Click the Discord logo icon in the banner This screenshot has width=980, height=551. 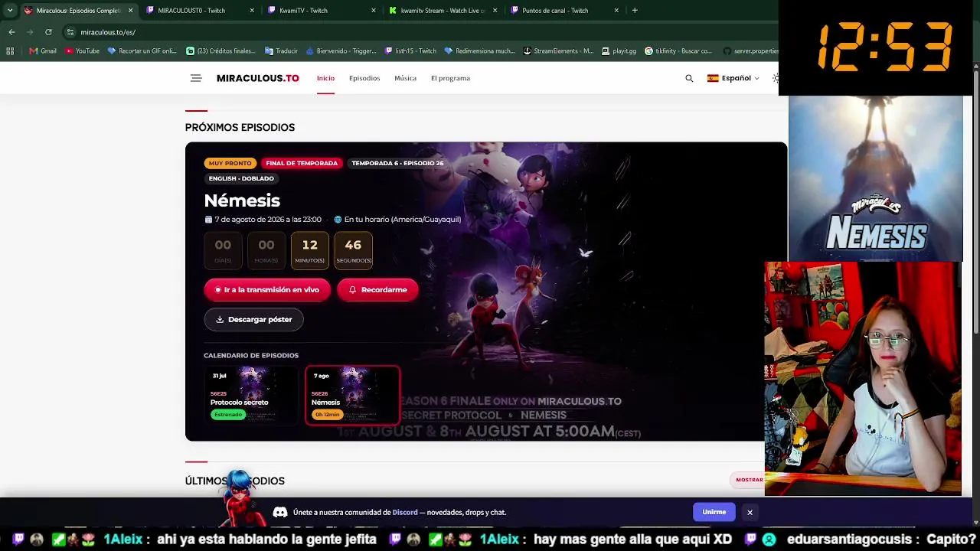pyautogui.click(x=280, y=512)
